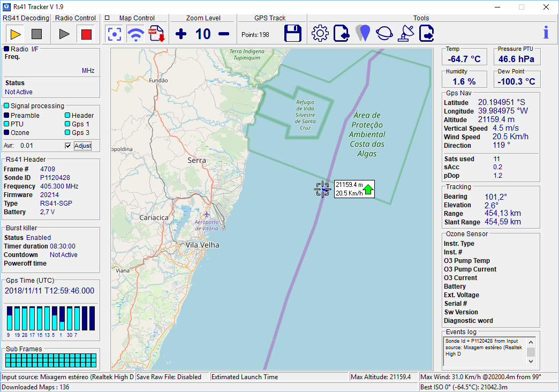The width and height of the screenshot is (559, 392).
Task: Click the file export arrow icon in Tools
Action: (427, 33)
